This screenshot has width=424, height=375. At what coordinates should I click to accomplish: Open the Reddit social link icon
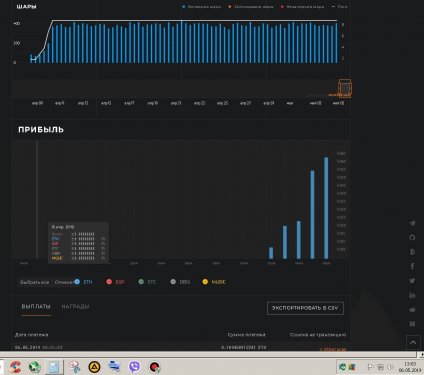(x=412, y=309)
